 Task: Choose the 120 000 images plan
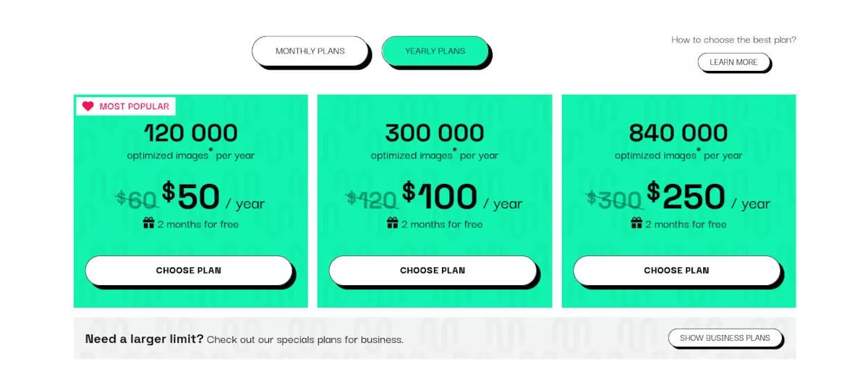189,271
